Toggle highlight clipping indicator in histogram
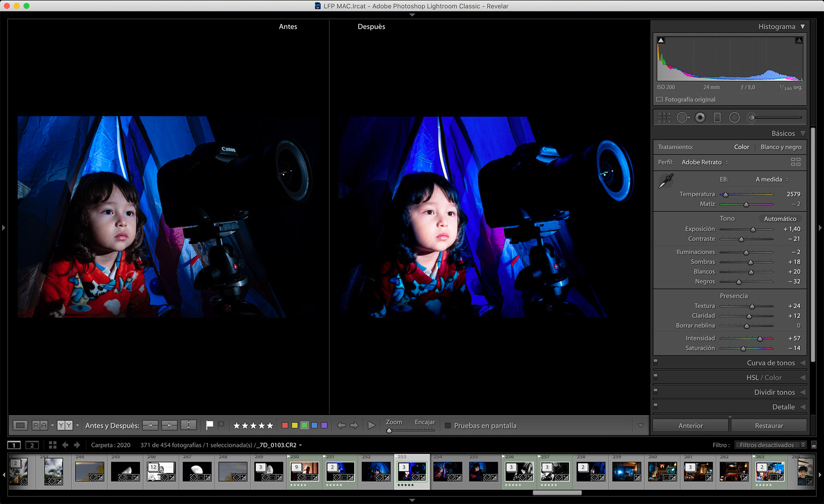 point(799,40)
